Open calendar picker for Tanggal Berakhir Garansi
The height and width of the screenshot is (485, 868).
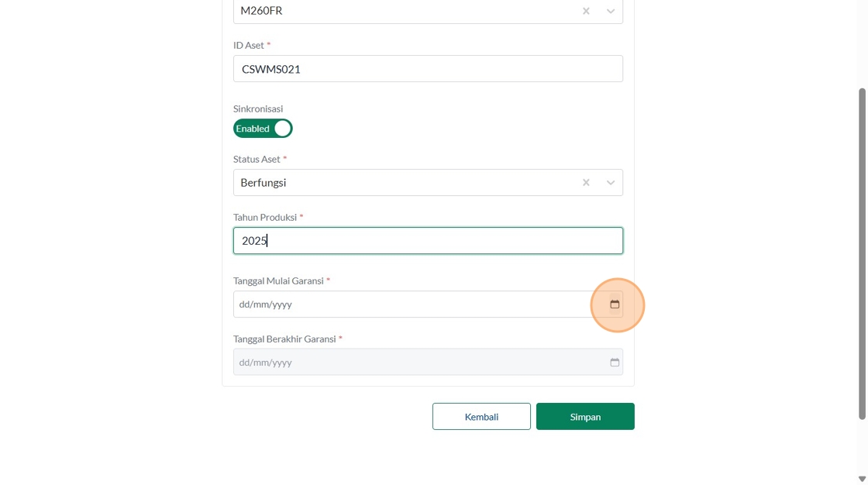[x=615, y=363]
